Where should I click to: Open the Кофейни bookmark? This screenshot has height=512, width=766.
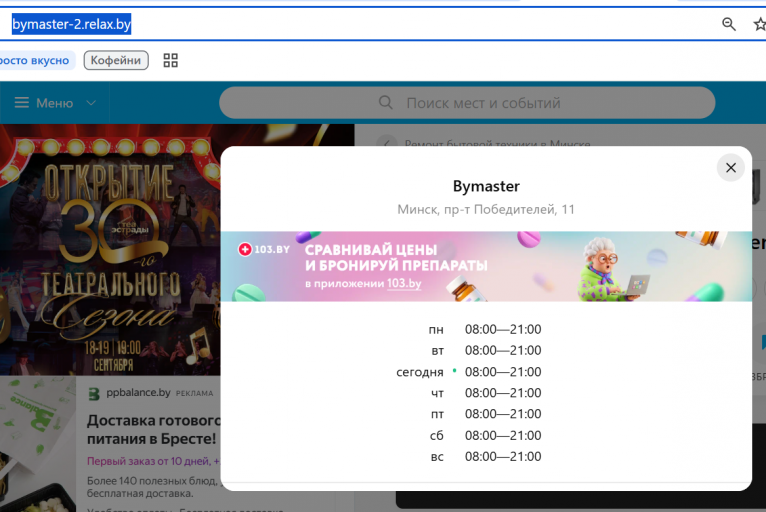[x=116, y=60]
